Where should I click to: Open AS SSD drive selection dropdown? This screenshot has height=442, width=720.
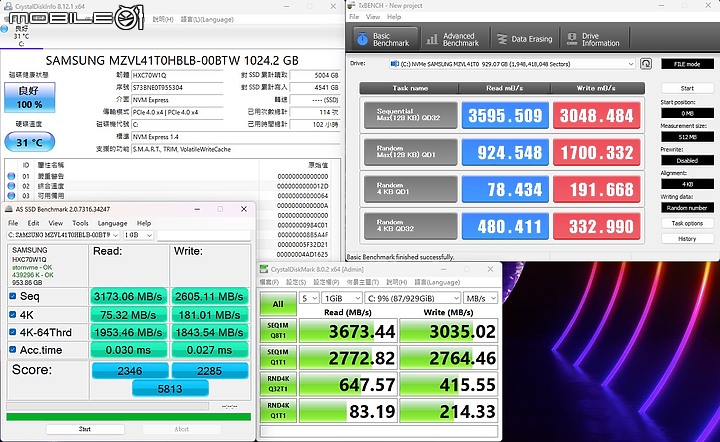63,235
